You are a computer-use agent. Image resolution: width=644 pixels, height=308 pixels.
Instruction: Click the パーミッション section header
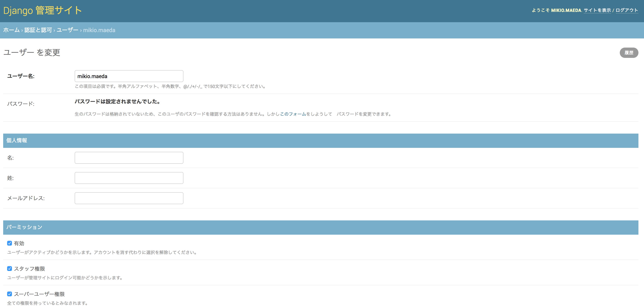click(24, 227)
